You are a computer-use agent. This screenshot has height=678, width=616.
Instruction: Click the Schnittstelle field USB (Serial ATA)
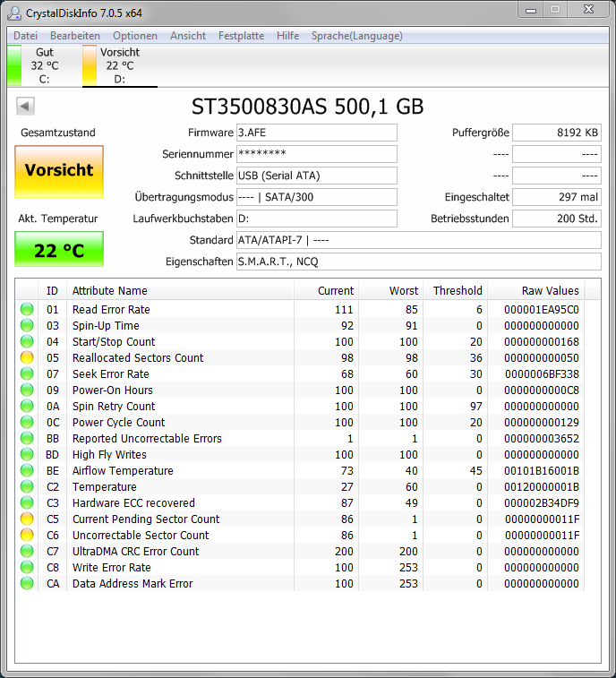(x=316, y=176)
